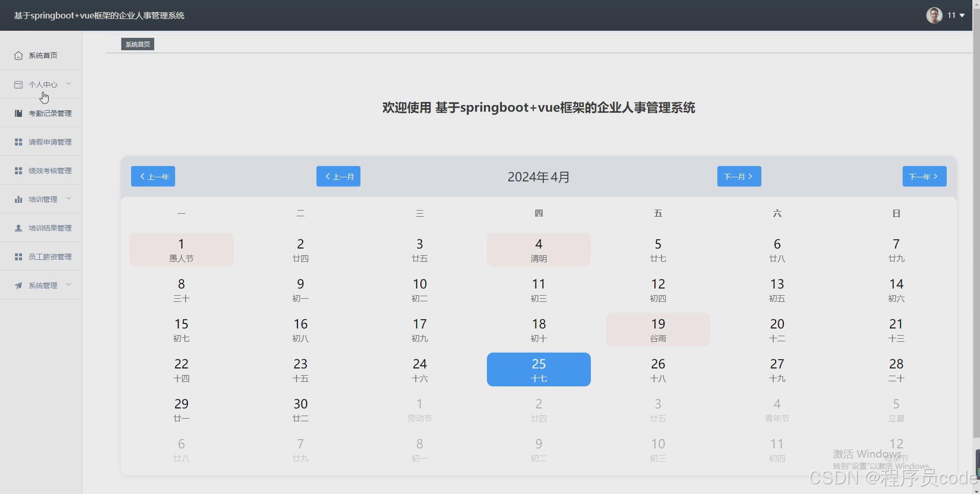Select the 系统首页 home icon in sidebar
This screenshot has width=980, height=494.
tap(18, 55)
